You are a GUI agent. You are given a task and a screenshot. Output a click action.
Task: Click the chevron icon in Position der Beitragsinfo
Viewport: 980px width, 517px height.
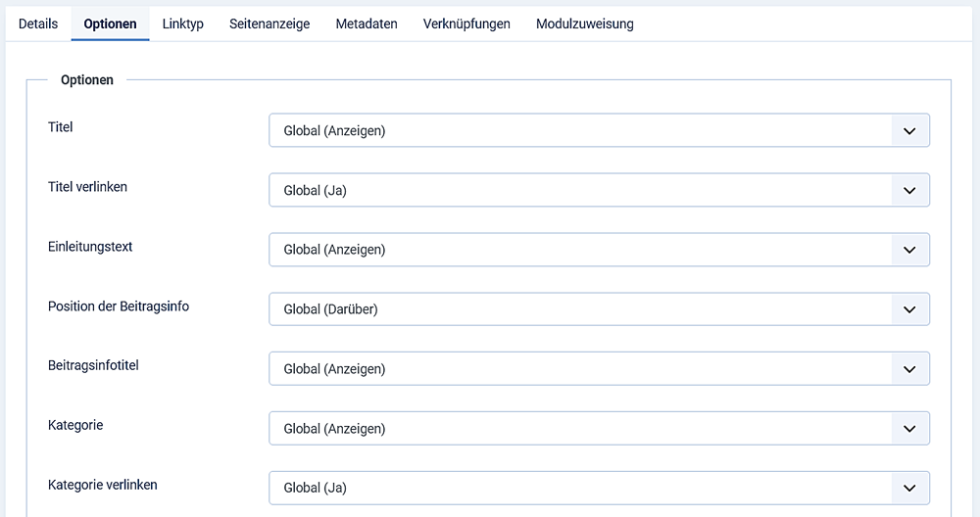click(909, 309)
